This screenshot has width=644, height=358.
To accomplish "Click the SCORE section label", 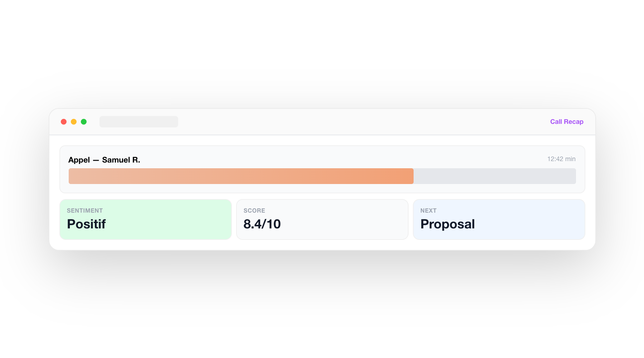I will 254,211.
